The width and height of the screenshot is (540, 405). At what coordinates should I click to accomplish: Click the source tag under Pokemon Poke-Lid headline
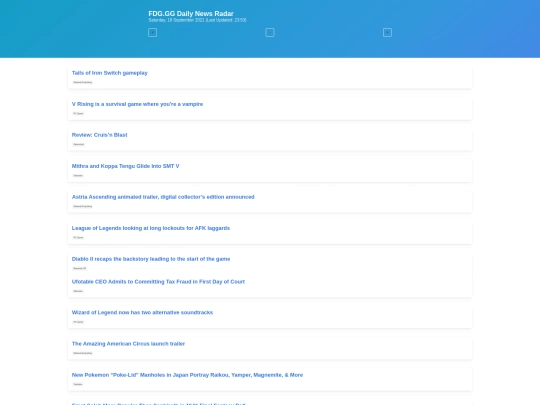78,384
